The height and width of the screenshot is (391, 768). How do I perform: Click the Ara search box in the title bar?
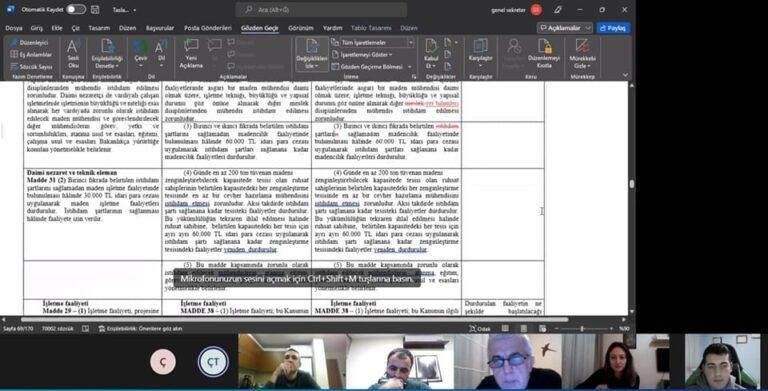pos(321,9)
